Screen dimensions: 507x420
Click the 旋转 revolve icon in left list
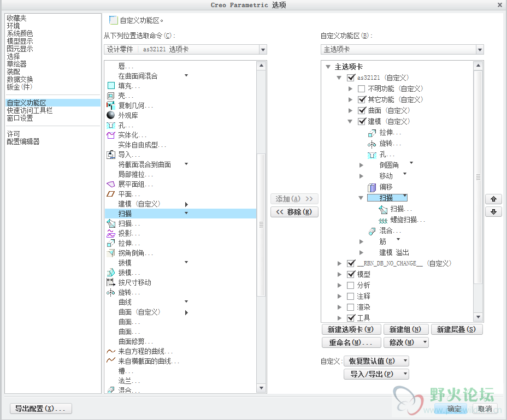(111, 292)
